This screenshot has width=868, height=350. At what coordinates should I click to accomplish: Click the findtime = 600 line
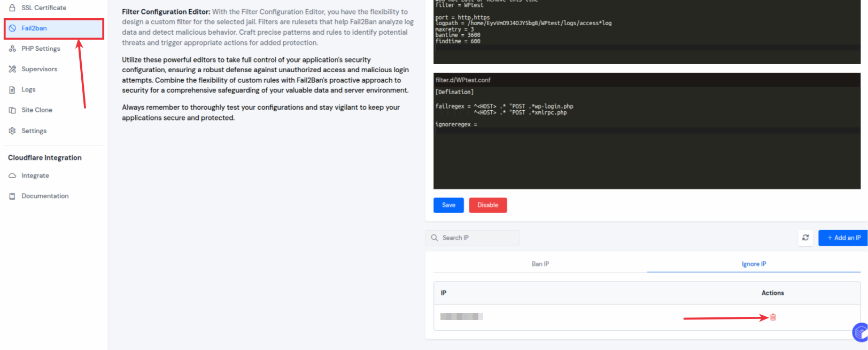[458, 41]
